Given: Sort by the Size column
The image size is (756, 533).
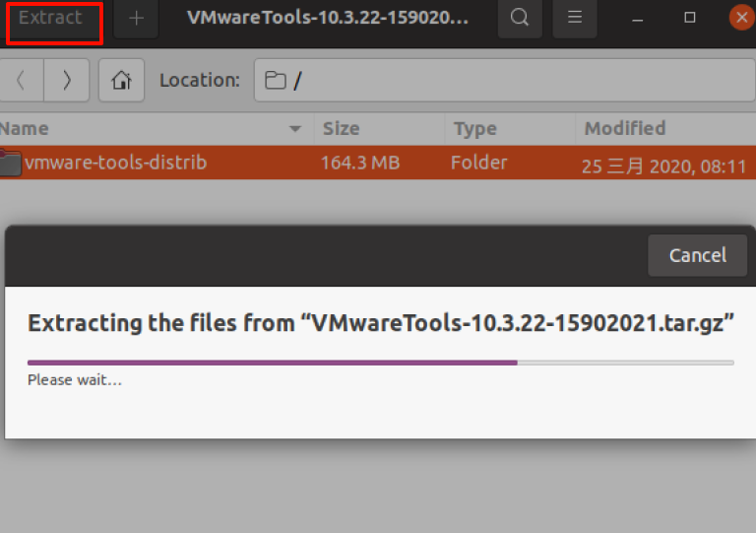Looking at the screenshot, I should 342,129.
